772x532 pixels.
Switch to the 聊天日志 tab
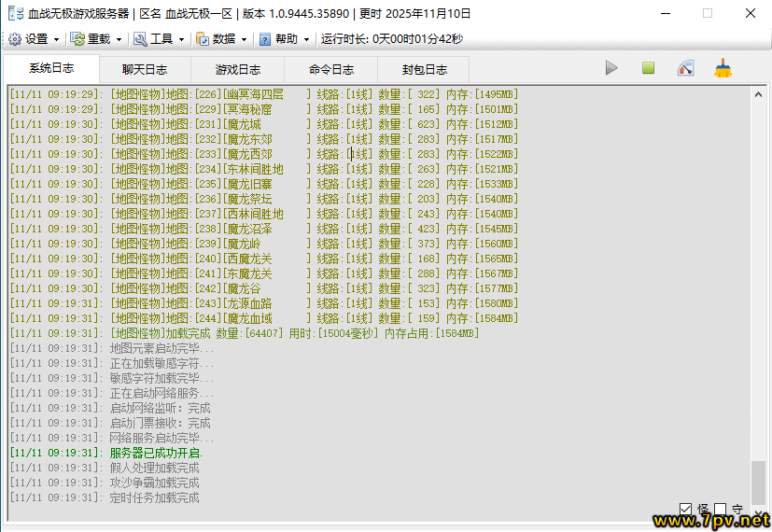coord(145,70)
